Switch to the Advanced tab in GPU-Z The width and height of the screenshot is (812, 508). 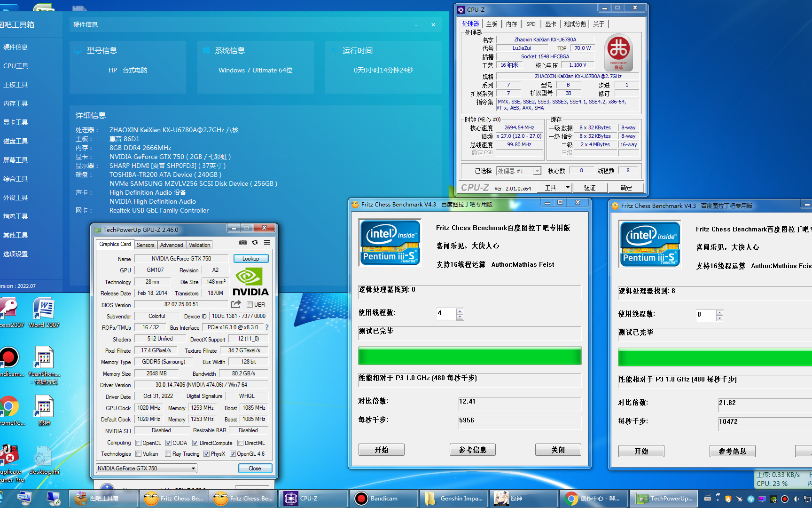[172, 245]
